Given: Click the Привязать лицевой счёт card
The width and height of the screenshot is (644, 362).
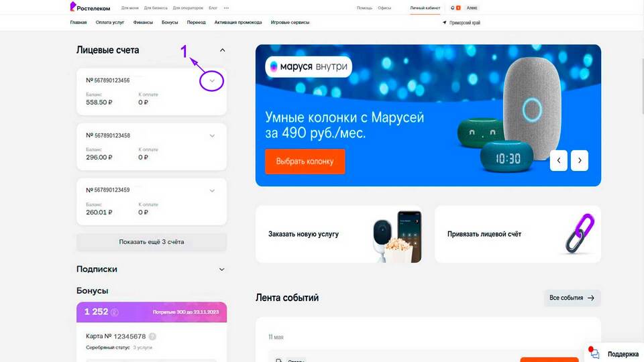Looking at the screenshot, I should [517, 234].
